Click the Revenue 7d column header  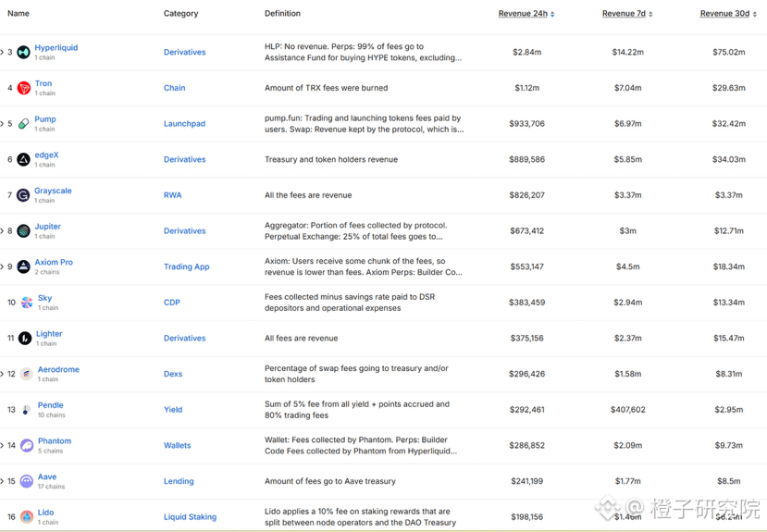pos(625,14)
